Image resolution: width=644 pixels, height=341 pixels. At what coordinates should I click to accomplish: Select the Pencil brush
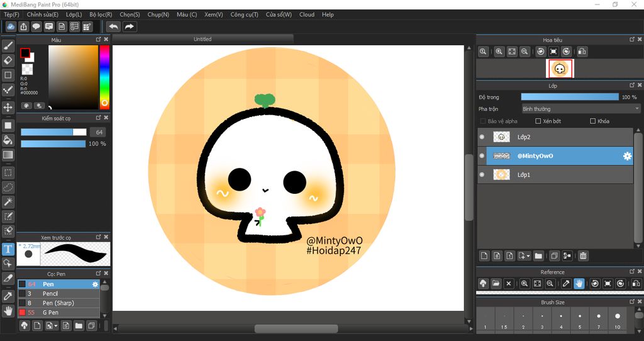(x=58, y=294)
